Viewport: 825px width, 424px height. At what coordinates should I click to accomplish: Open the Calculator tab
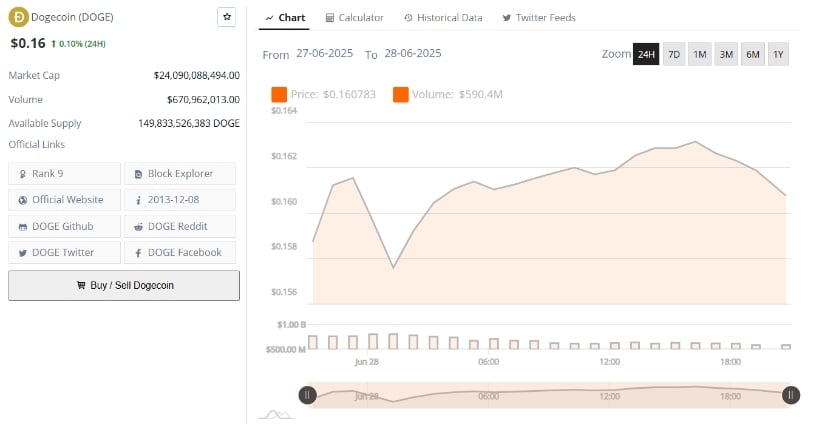pos(355,18)
